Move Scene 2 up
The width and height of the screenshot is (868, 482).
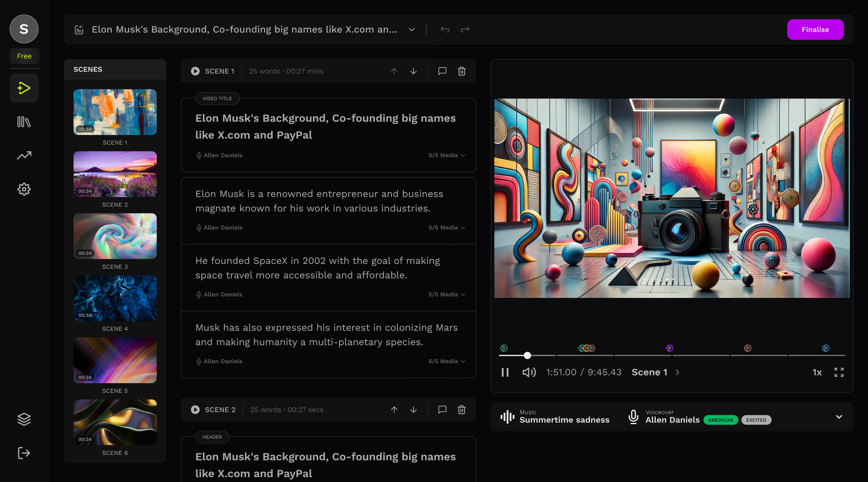coord(394,410)
